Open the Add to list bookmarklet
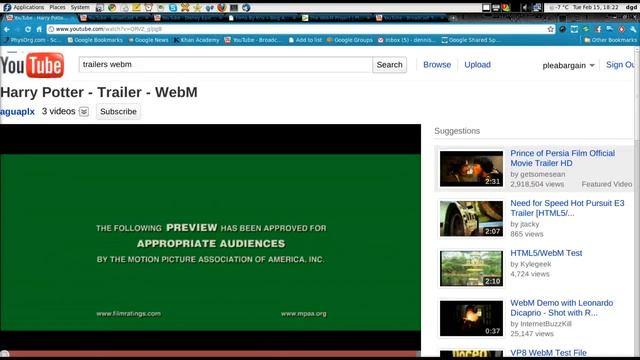Screen dimensions: 640x360 (305, 40)
